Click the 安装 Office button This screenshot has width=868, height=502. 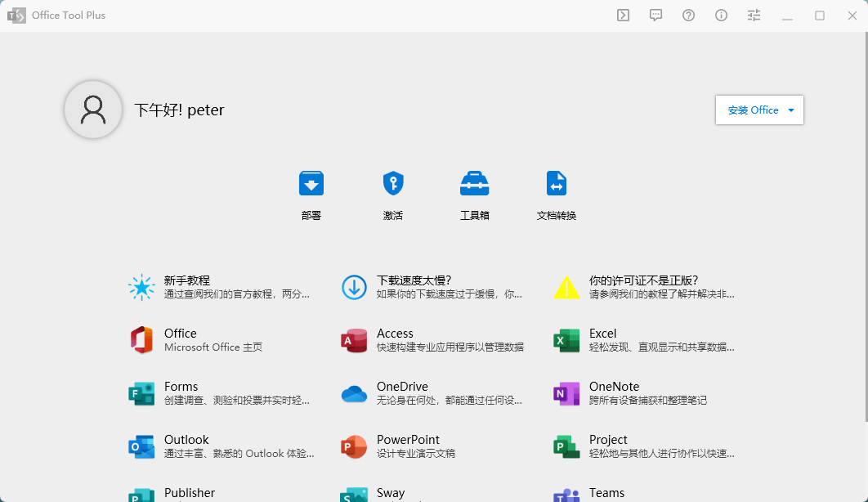753,110
